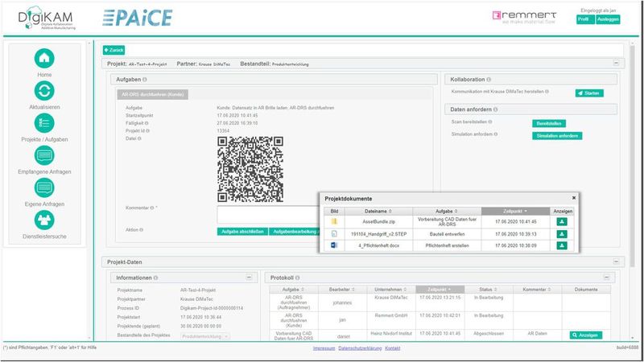Sort Projektdokumente by Zeitpunkt column
The image size is (644, 362).
click(515, 211)
